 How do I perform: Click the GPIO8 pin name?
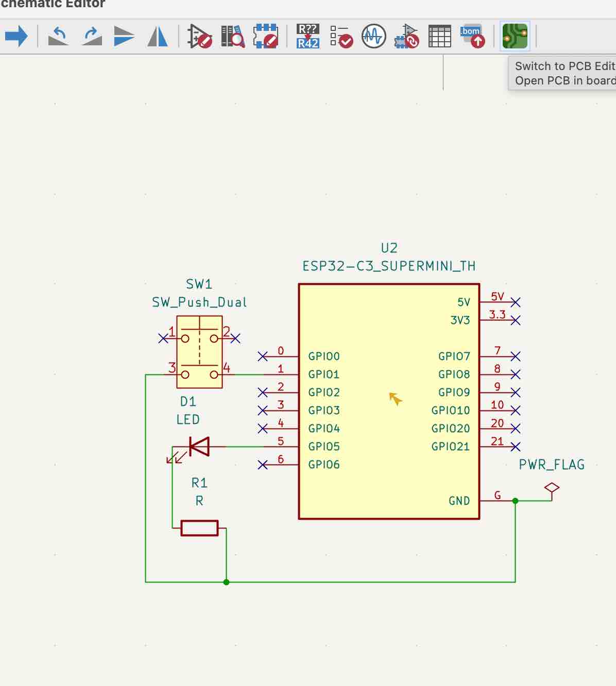tap(454, 374)
